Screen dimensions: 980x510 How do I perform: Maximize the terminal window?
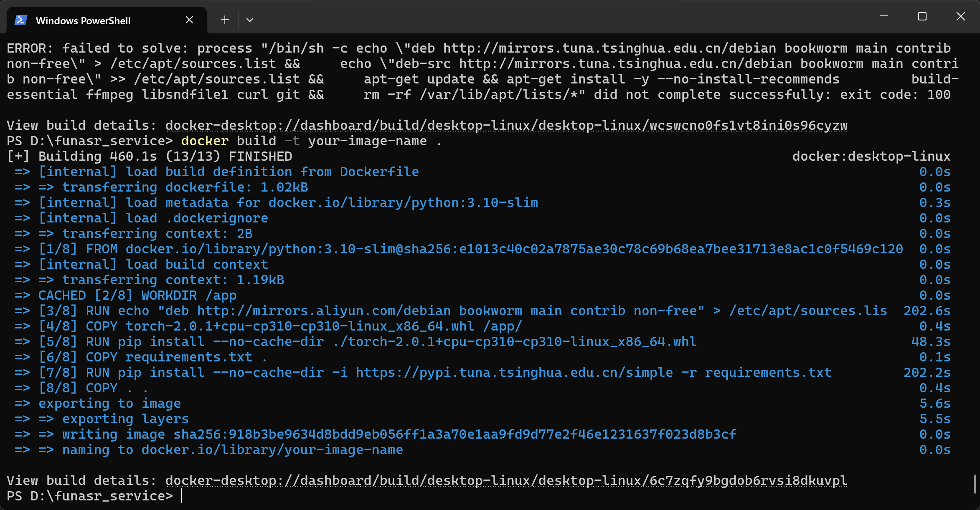922,17
